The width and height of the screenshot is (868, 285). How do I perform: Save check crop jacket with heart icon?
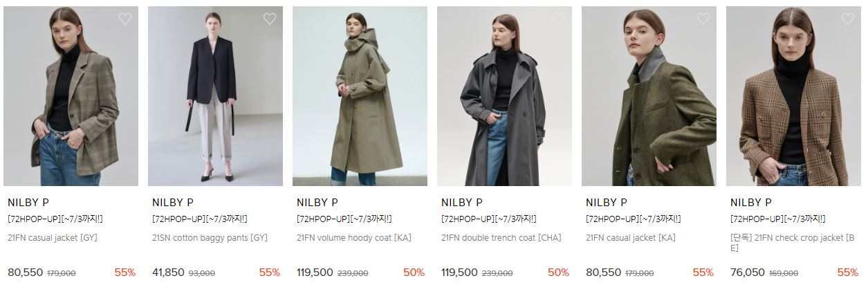848,19
